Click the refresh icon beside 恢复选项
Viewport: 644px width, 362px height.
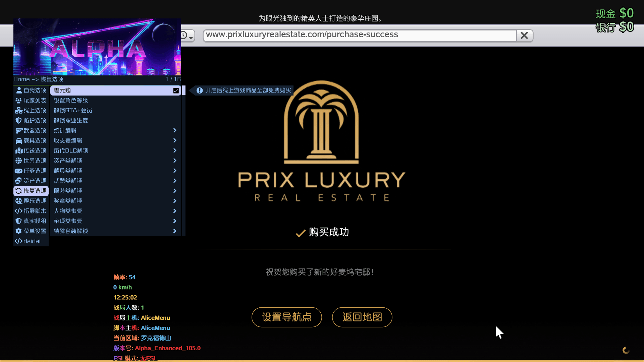point(19,191)
